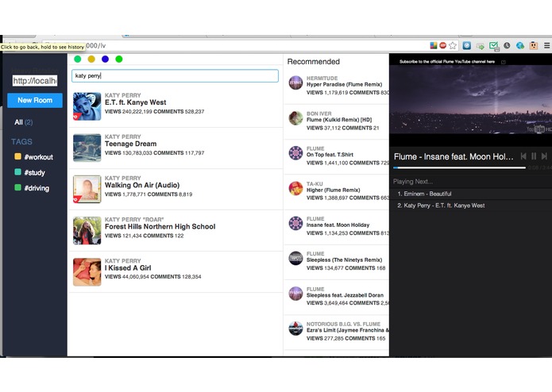
Task: Click avatar for Sleepless feat. Jezzabell Doran
Action: pos(295,294)
